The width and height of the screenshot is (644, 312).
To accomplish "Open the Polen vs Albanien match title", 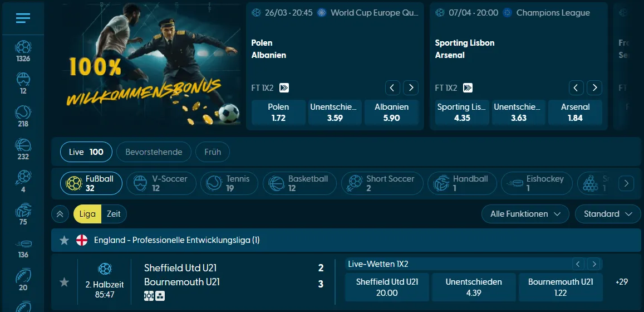I will (x=269, y=49).
